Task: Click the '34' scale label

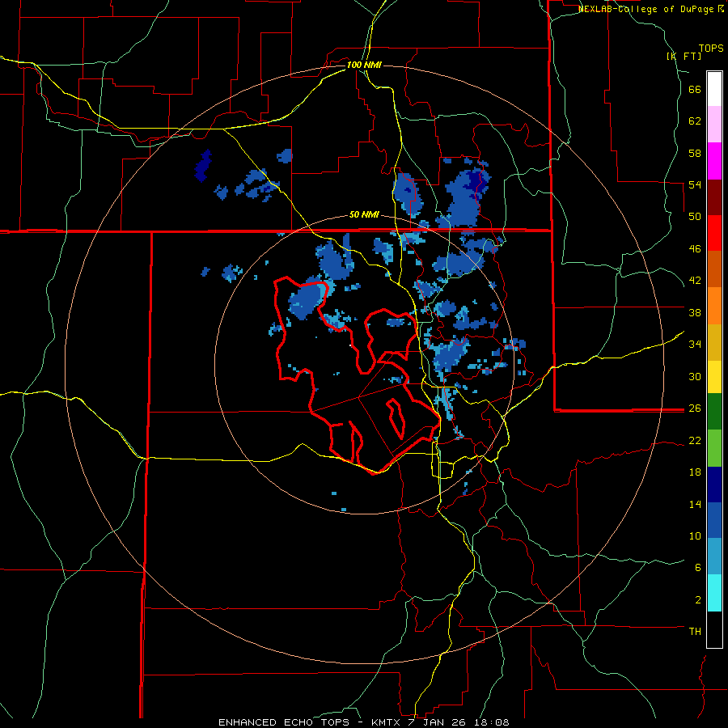Action: [695, 345]
